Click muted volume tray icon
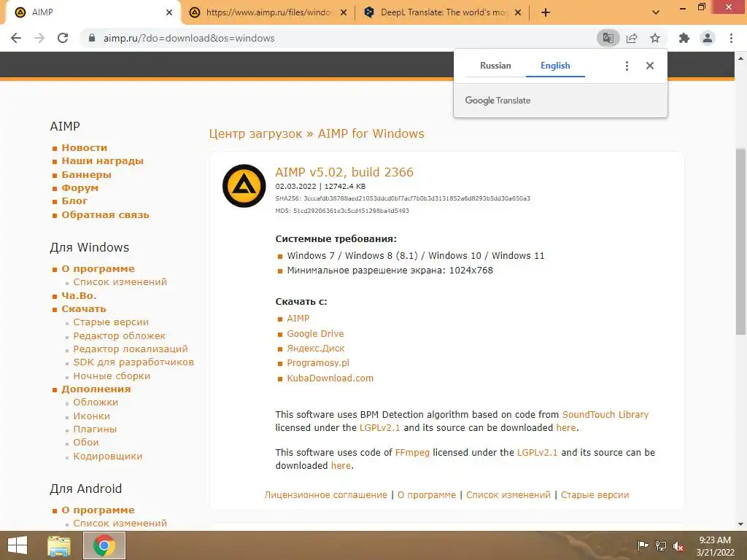The image size is (747, 560). pyautogui.click(x=678, y=545)
